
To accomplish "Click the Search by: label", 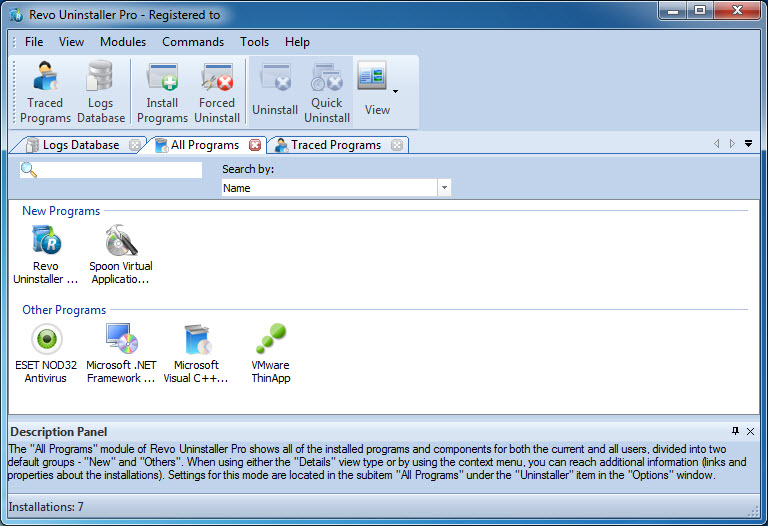I will (248, 169).
